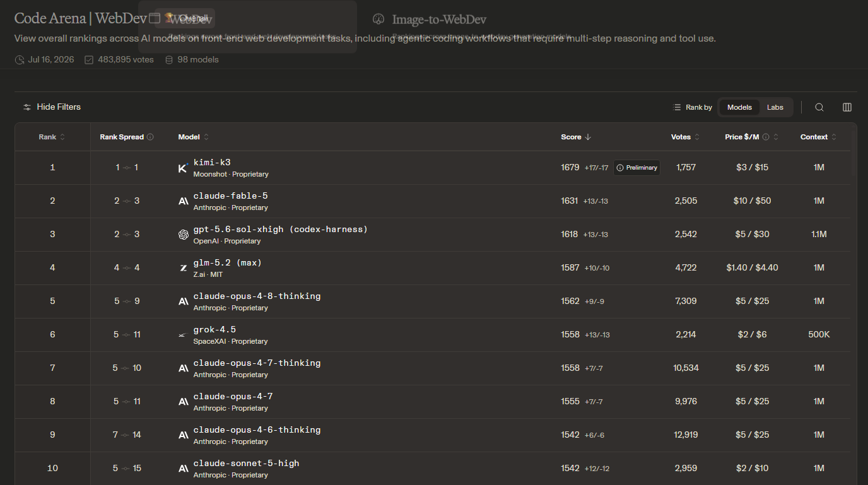Click the Moonshot kimi-k3 logo
The width and height of the screenshot is (868, 485).
point(183,168)
